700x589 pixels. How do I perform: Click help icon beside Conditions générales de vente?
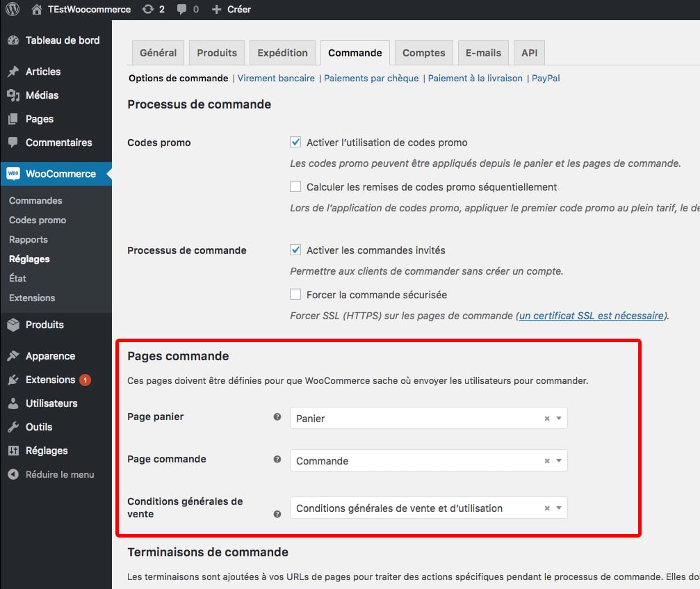(x=277, y=514)
